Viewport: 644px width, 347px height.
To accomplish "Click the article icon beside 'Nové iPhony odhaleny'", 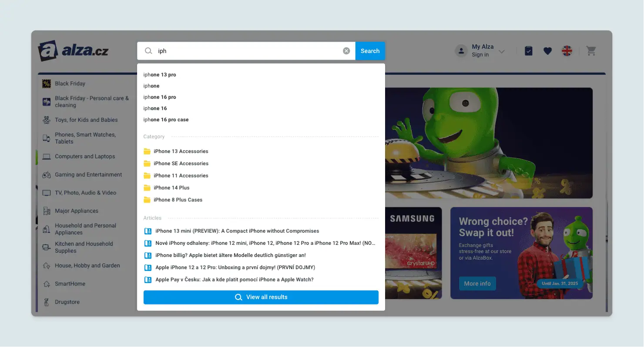I will [x=148, y=243].
